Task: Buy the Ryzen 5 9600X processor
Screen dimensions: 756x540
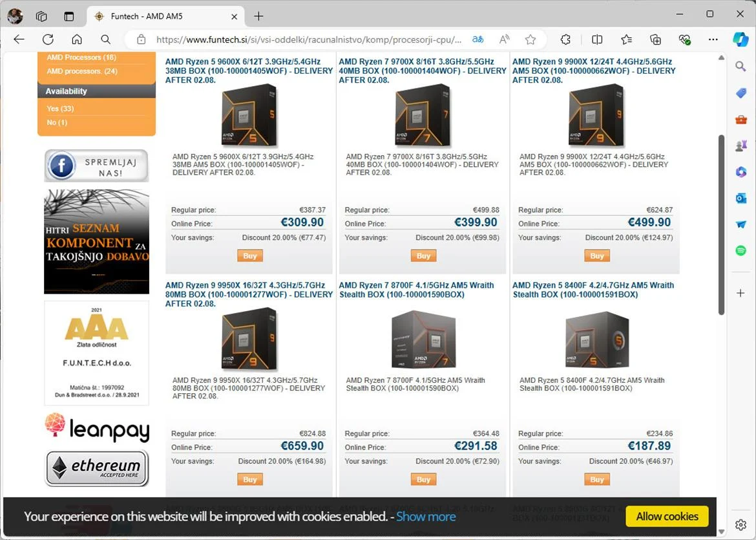Action: point(250,256)
